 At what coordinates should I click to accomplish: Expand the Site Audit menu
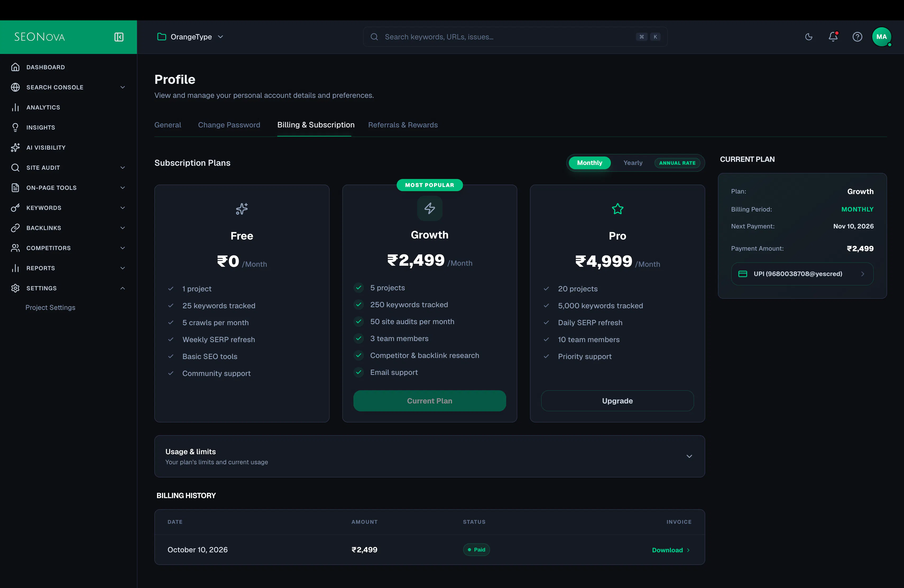[x=68, y=168]
